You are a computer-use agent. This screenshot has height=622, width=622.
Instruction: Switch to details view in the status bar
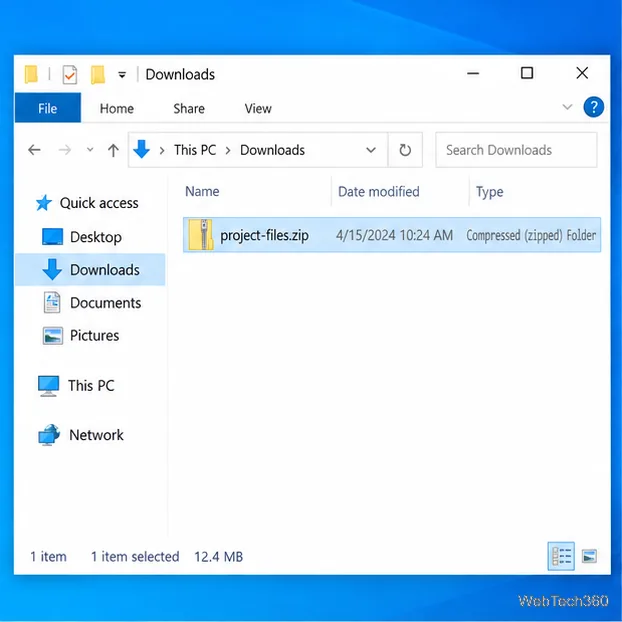click(561, 556)
